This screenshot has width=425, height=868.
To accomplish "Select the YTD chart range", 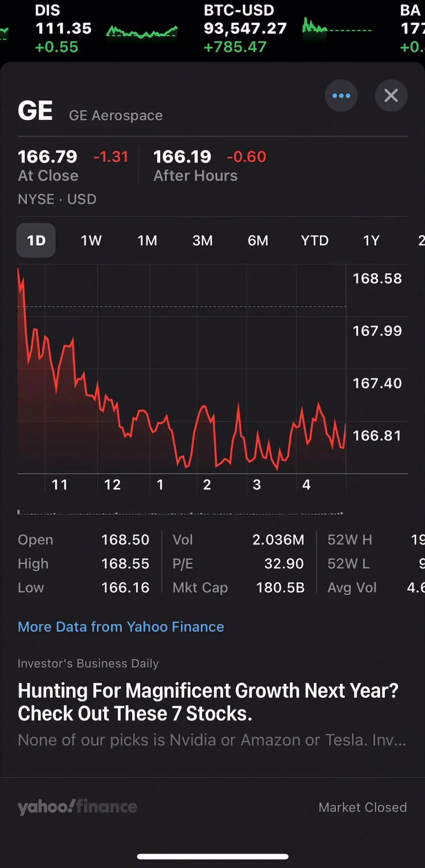I will (x=314, y=240).
